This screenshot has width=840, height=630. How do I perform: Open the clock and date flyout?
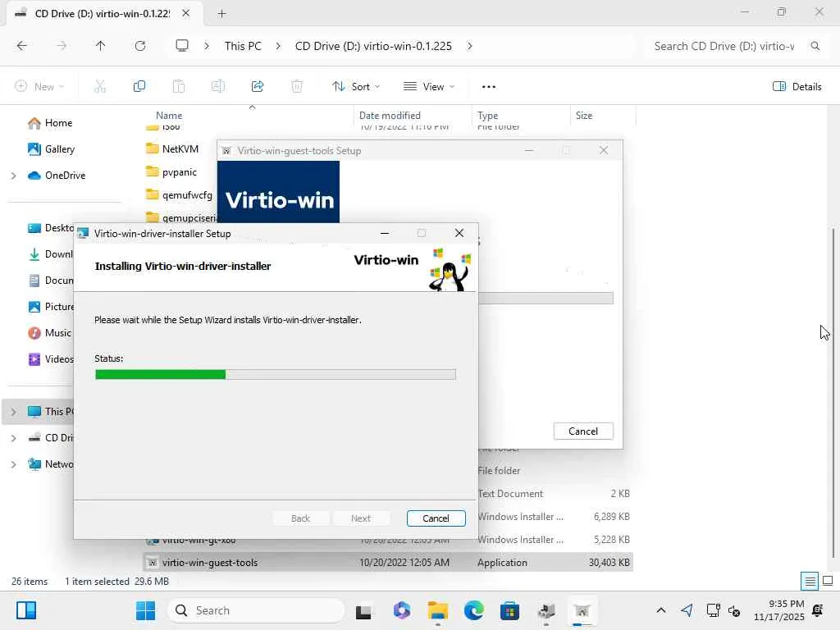click(x=778, y=610)
